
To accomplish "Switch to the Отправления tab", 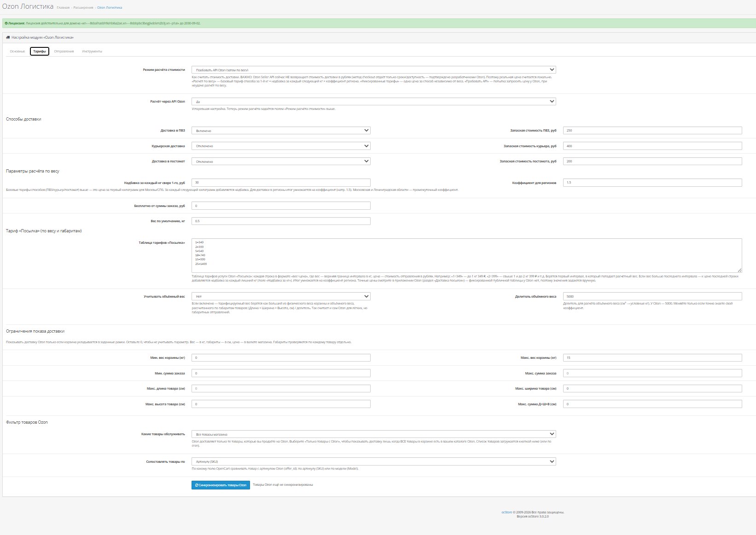I will click(x=64, y=52).
